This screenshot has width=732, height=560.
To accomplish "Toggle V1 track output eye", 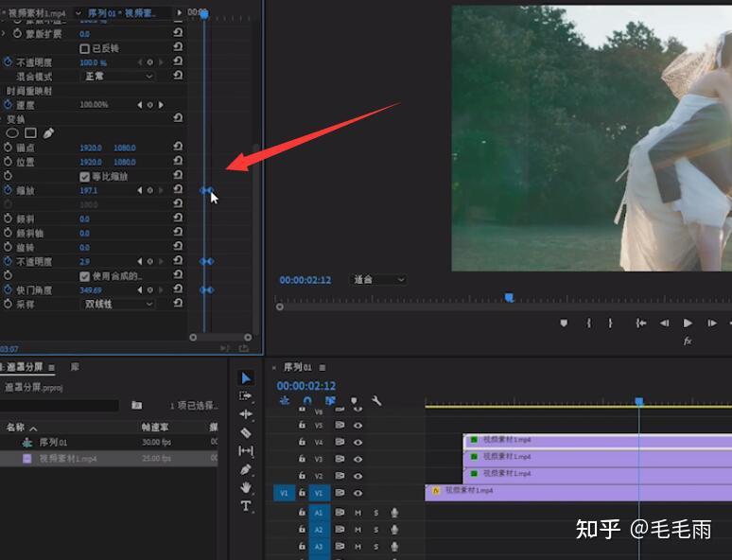I will [x=357, y=493].
